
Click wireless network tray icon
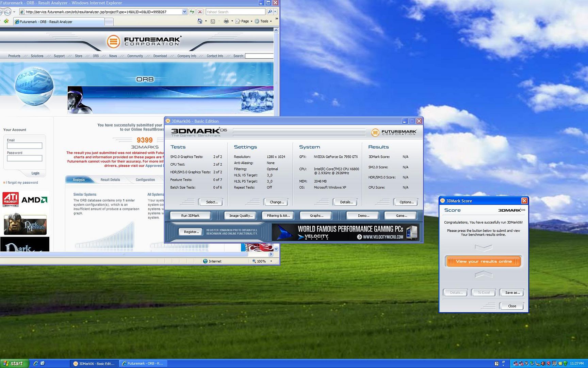click(x=565, y=364)
